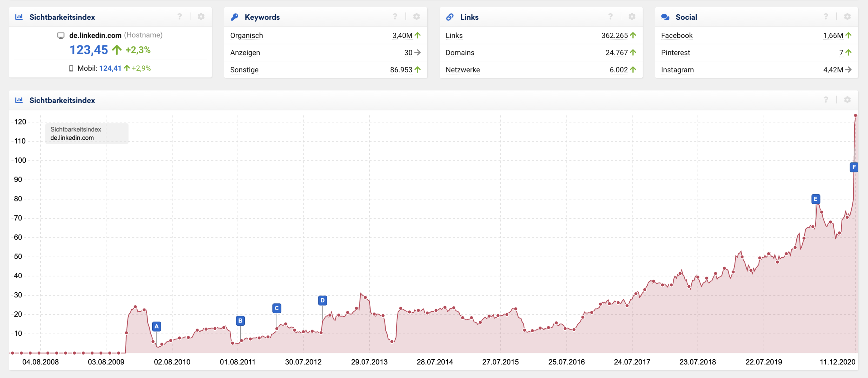Viewport: 868px width, 378px height.
Task: Open help for top Sichtbarkeitsindex box
Action: [180, 16]
